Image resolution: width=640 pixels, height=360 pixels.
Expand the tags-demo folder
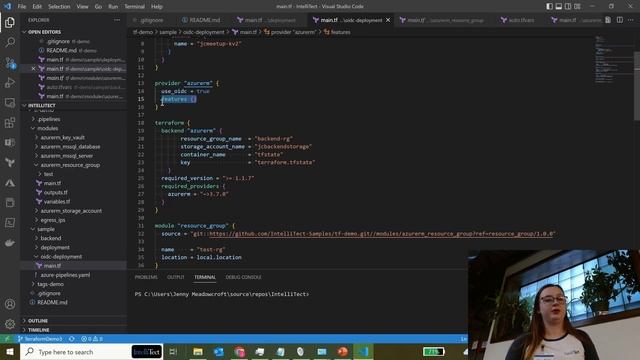point(51,284)
